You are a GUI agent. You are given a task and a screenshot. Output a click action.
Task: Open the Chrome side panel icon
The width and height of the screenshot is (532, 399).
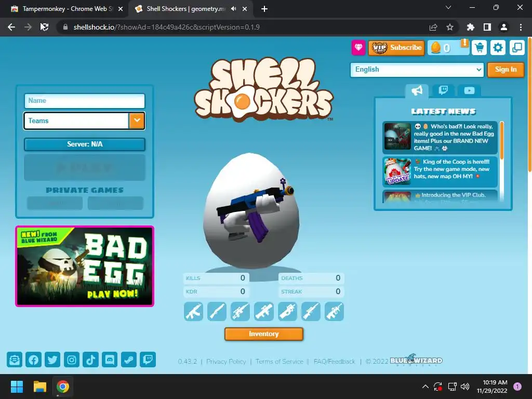(x=487, y=27)
